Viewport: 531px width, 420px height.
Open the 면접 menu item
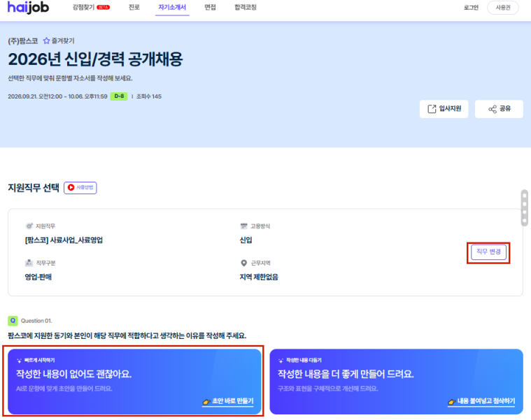point(210,8)
